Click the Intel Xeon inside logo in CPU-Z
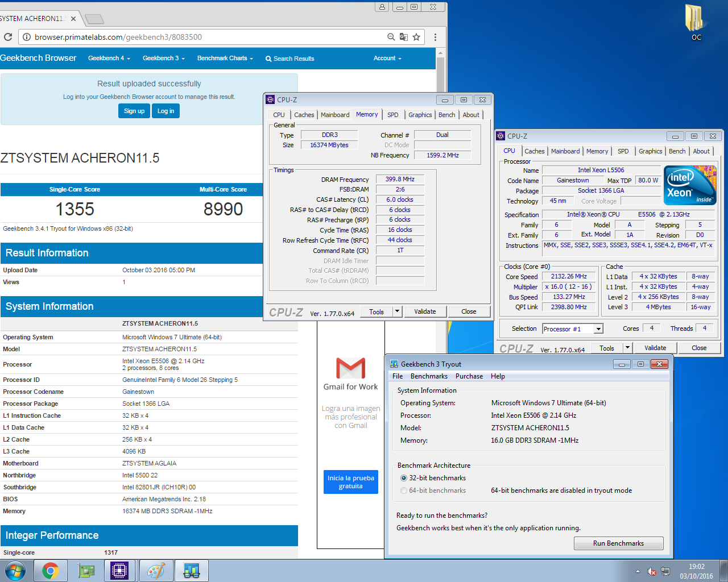 [x=690, y=185]
